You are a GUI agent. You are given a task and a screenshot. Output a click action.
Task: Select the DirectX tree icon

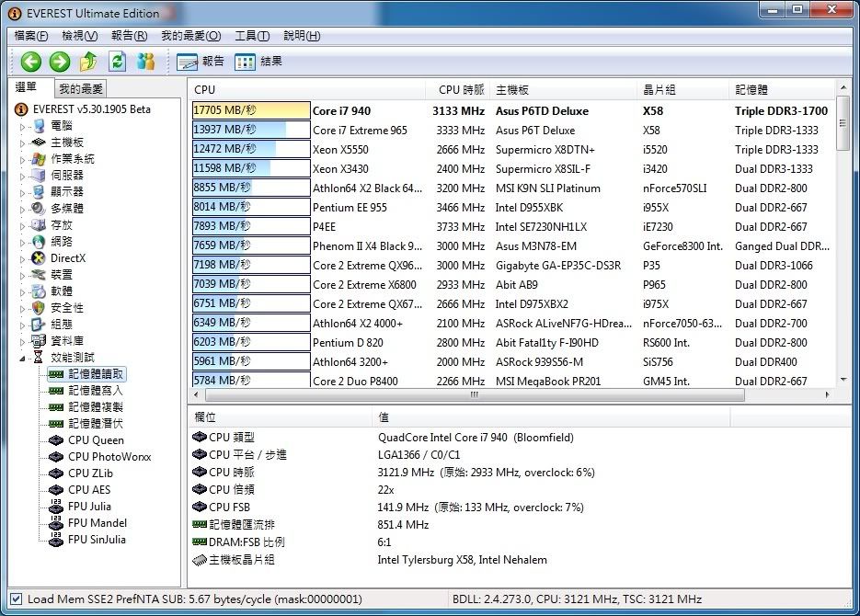(x=39, y=258)
